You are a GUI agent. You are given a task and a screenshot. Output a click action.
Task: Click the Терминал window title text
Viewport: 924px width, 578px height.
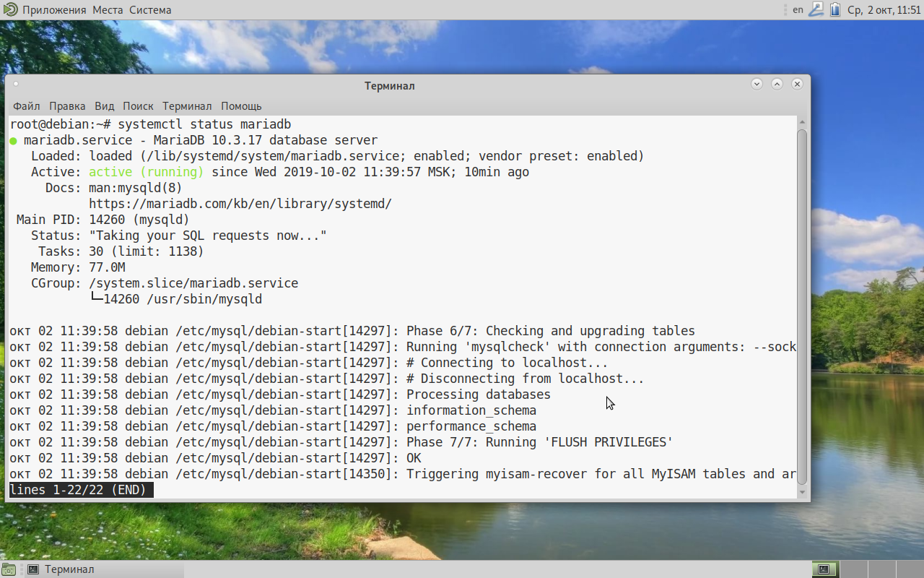click(390, 86)
